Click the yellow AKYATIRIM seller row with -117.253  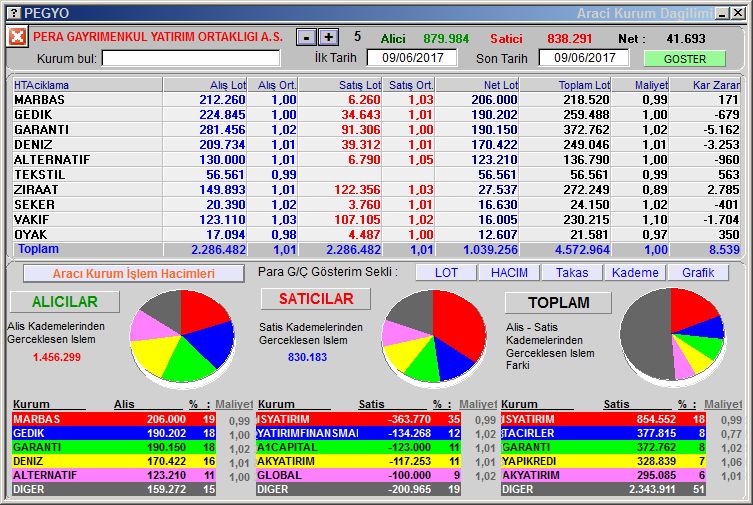[x=358, y=461]
